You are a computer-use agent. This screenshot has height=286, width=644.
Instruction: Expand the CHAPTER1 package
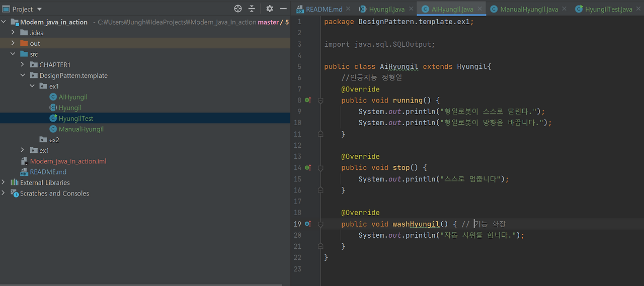click(x=23, y=65)
